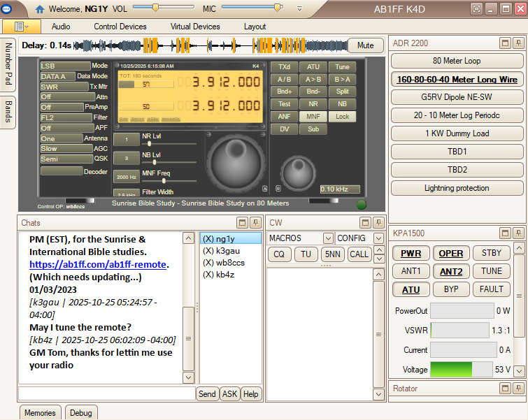Screen dimensions: 528x420
Task: Open the Control Devices menu
Action: pos(120,27)
